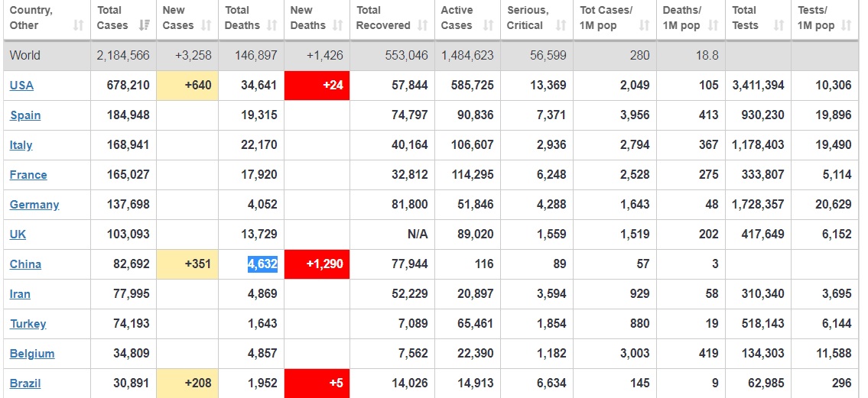Click China's red +1,290 new deaths cell
Viewport: 868px width, 398px height.
coord(325,264)
